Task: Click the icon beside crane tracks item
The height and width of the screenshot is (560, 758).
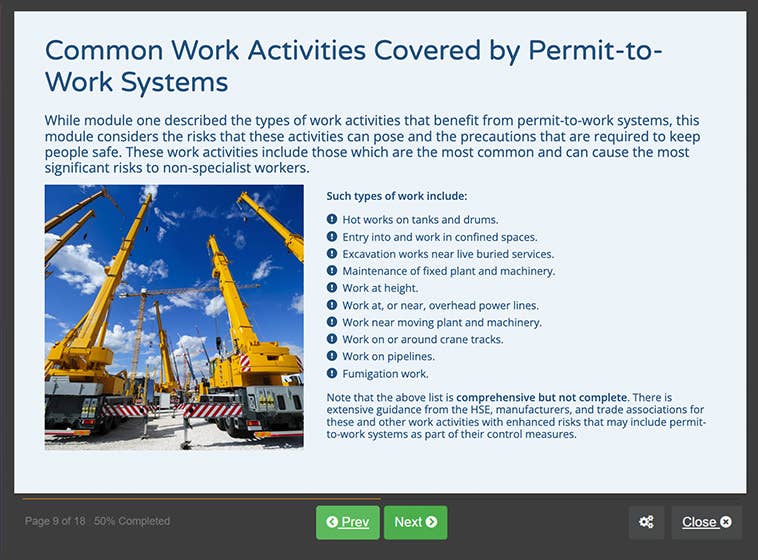Action: [x=332, y=340]
